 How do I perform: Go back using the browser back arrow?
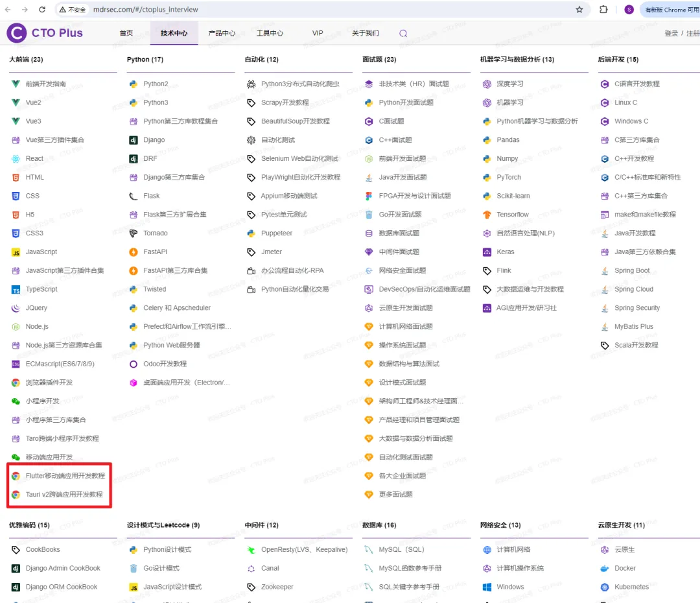pos(8,9)
